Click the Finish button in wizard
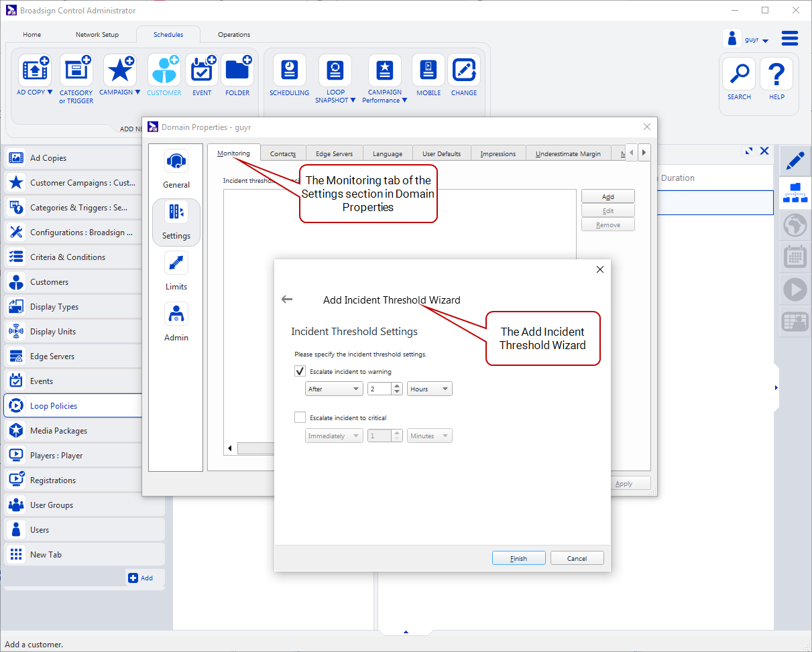The height and width of the screenshot is (652, 812). 518,558
